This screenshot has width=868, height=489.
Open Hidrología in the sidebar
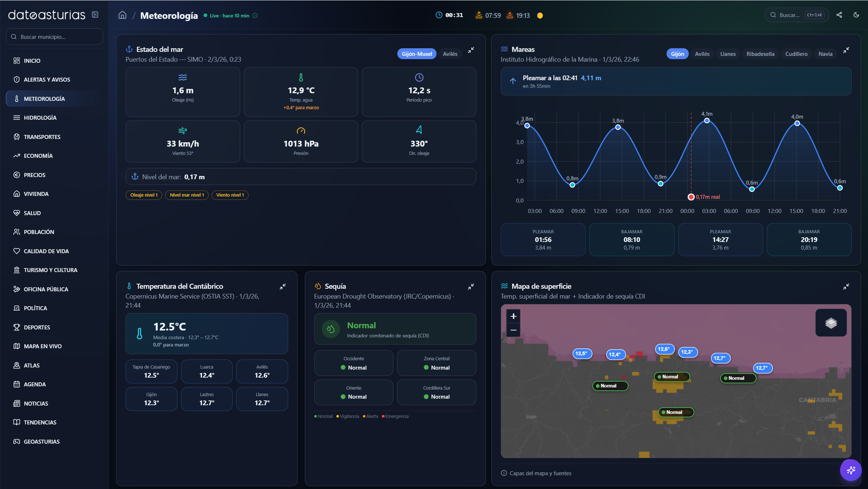40,118
